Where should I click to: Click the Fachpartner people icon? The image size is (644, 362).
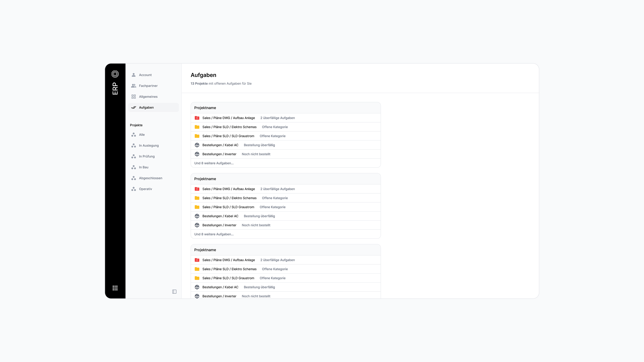pos(134,86)
